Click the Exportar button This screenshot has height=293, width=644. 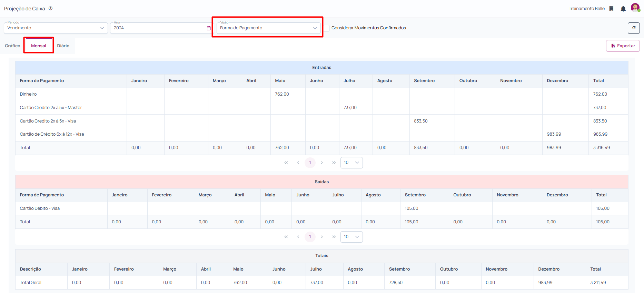(x=623, y=46)
